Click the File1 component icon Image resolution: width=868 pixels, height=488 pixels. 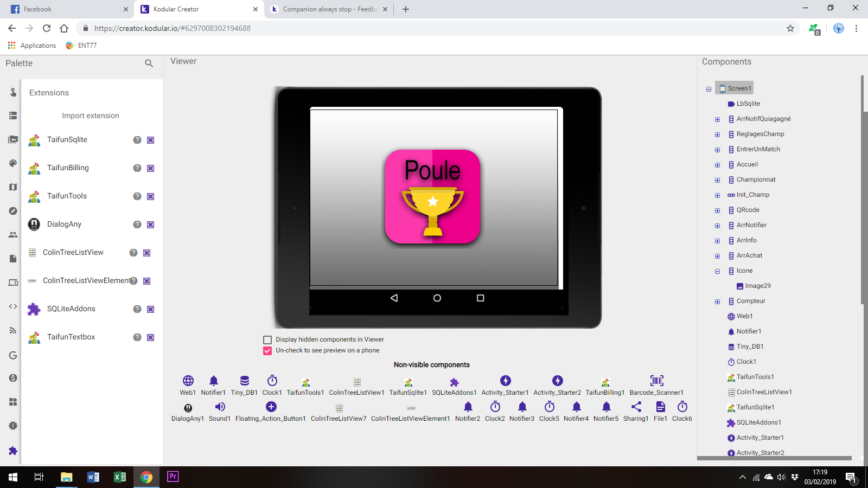click(660, 407)
